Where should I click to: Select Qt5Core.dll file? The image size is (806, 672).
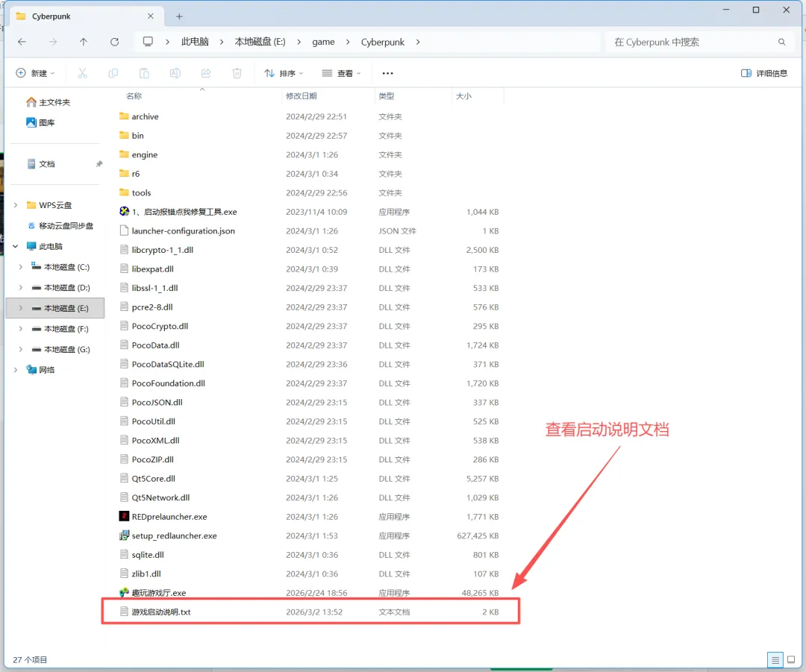click(310, 478)
